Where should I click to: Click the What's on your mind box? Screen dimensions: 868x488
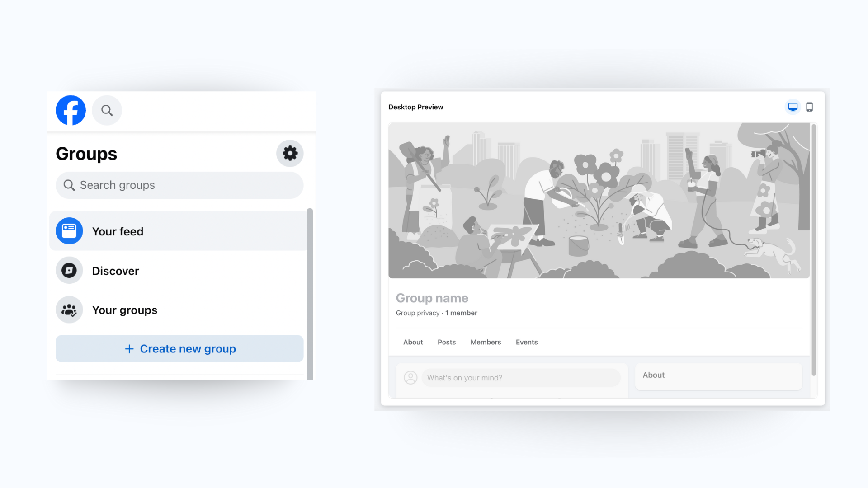pyautogui.click(x=521, y=378)
